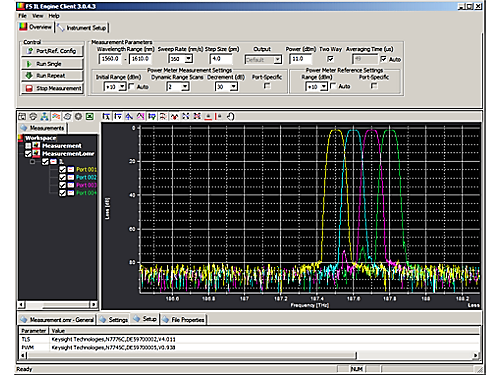This screenshot has width=500, height=375.
Task: Switch to the Instrument Setup tab
Action: 82,28
